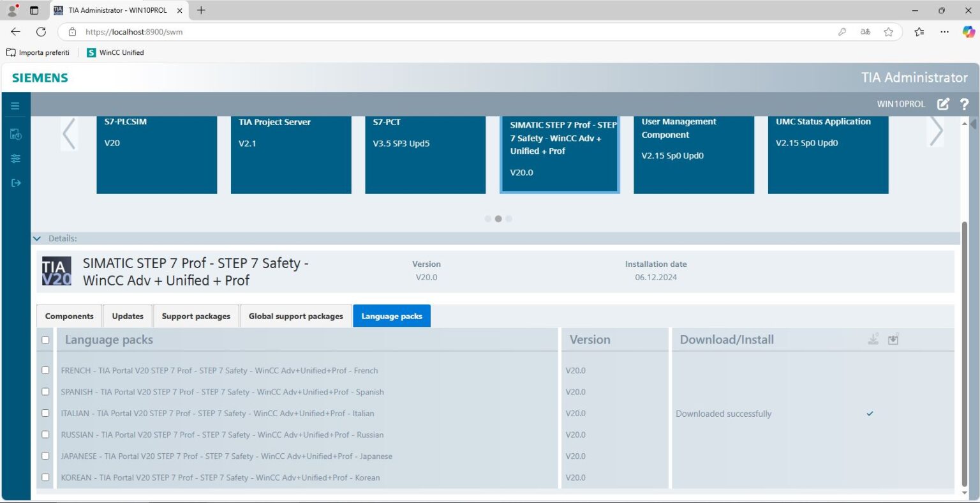This screenshot has height=503, width=980.
Task: Click the edit pencil next to WIN10PROL
Action: tap(943, 103)
